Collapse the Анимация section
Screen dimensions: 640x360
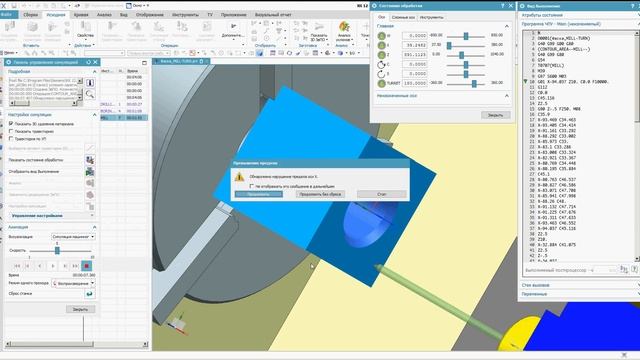tap(94, 227)
